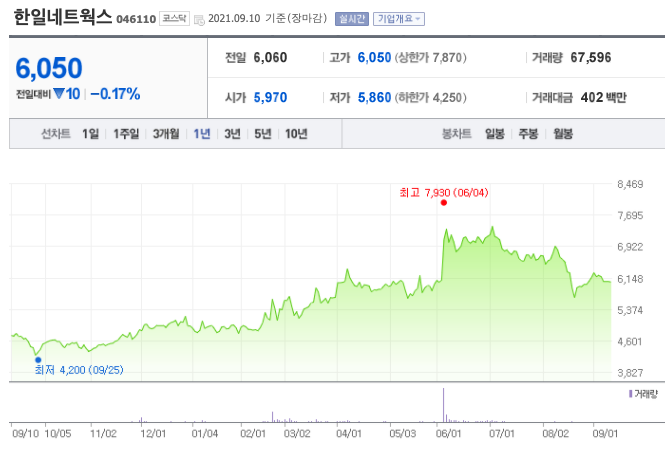Click the 상한가 7,870 text
Viewport: 665px width, 457px height.
pyautogui.click(x=431, y=58)
